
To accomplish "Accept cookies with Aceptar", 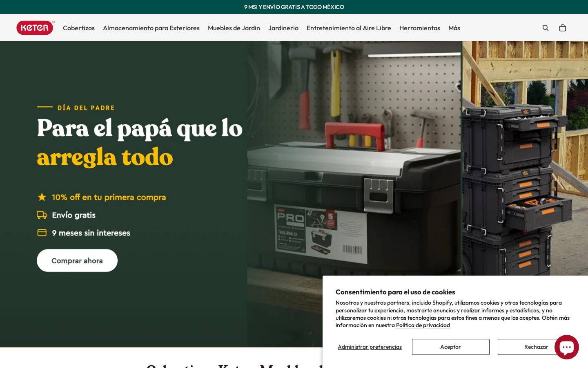I will [450, 347].
